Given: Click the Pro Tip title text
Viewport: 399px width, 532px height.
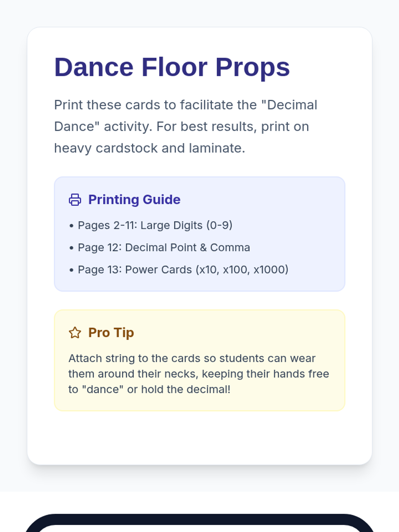Looking at the screenshot, I should (111, 332).
